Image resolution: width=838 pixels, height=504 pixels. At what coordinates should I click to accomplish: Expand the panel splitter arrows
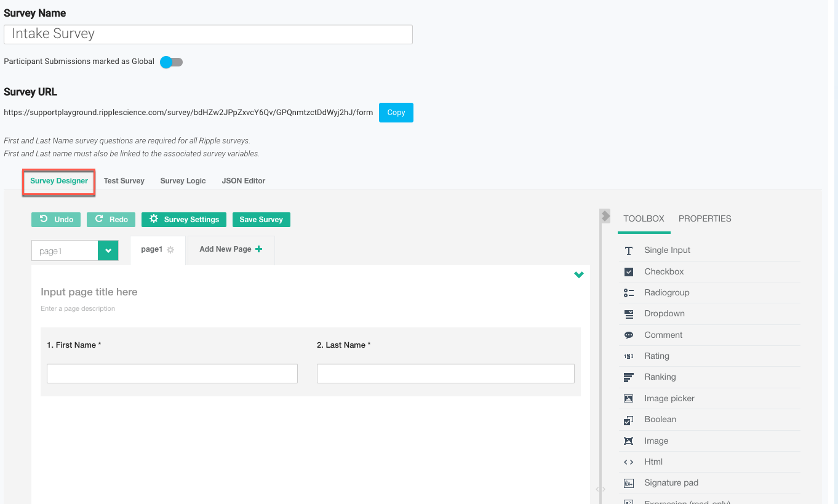[x=600, y=489]
